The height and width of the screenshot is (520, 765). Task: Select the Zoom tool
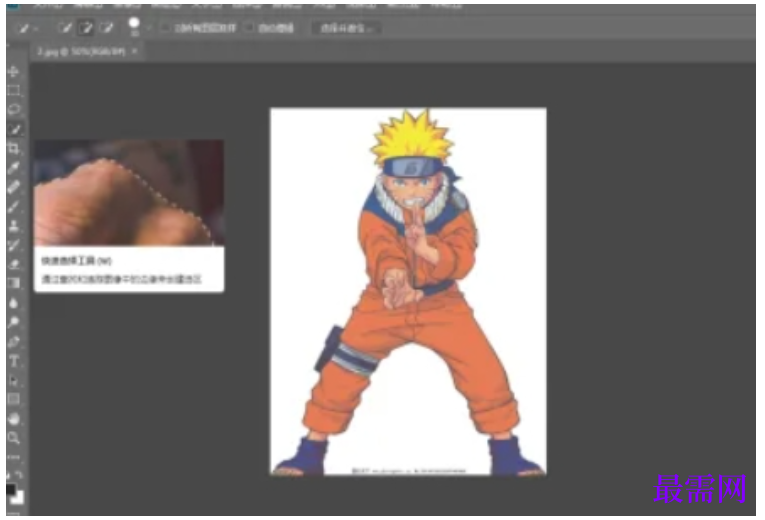14,438
